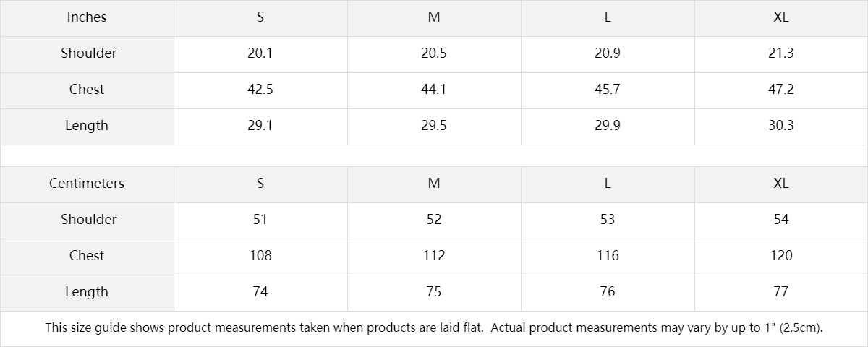The height and width of the screenshot is (347, 868).
Task: Click the 120 chest centimeter value
Action: (781, 256)
